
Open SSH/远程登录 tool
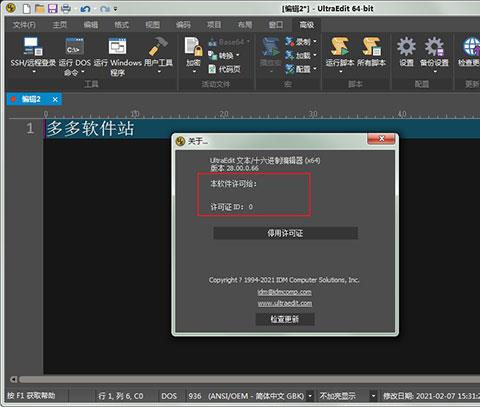click(x=33, y=46)
